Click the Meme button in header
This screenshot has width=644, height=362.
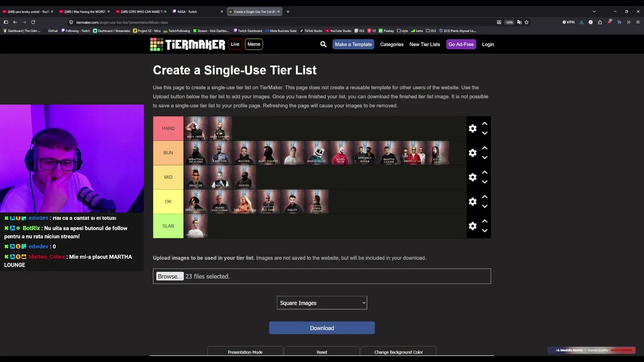pyautogui.click(x=254, y=44)
